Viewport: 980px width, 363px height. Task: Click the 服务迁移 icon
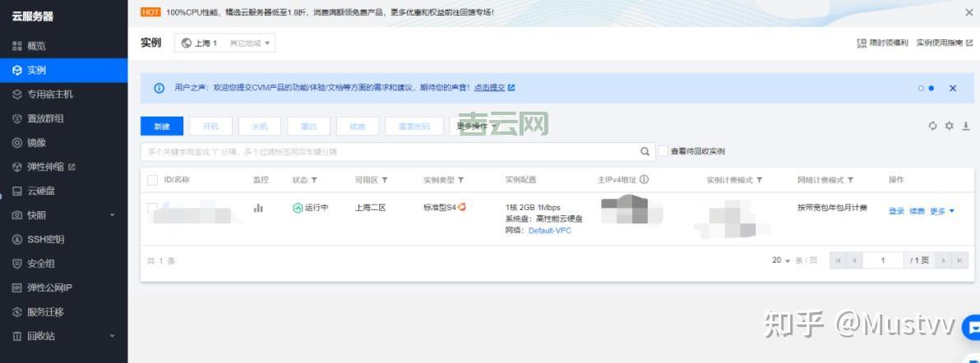[17, 312]
